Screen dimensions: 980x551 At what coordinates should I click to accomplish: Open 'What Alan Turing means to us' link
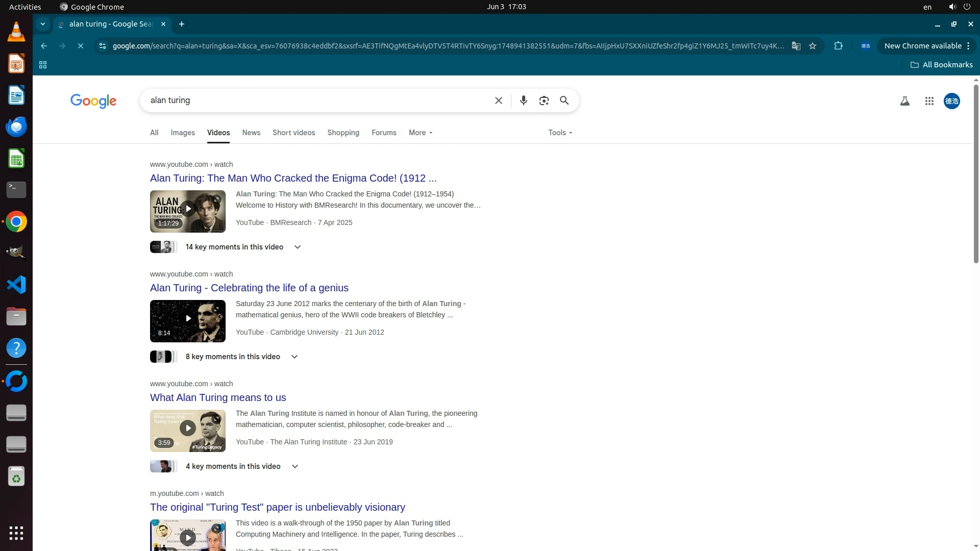coord(218,397)
